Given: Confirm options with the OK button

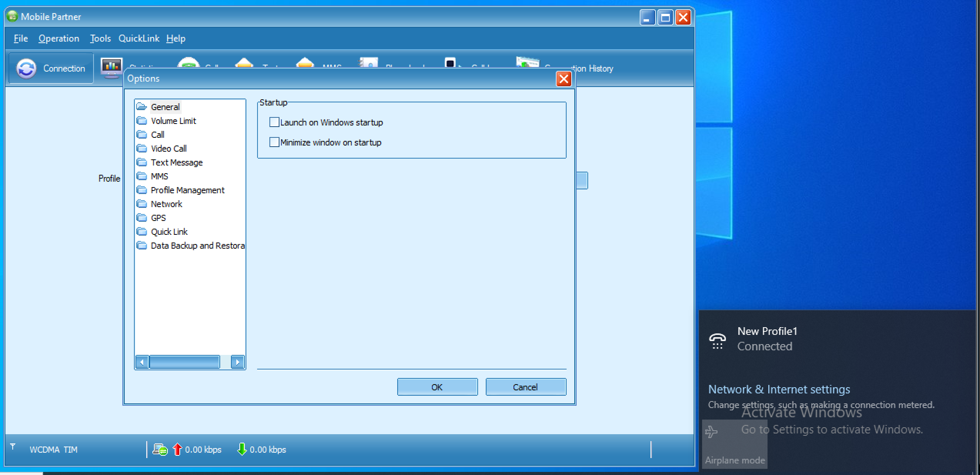Looking at the screenshot, I should point(437,387).
